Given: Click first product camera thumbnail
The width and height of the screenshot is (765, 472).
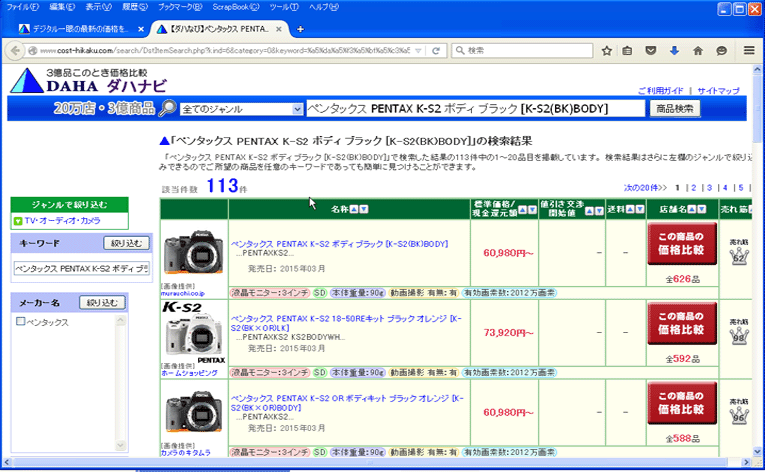Looking at the screenshot, I should click(x=194, y=252).
